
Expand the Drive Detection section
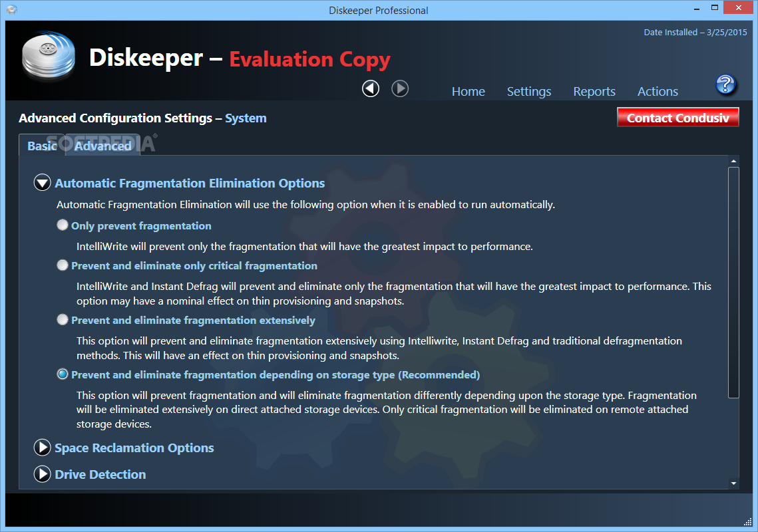[x=43, y=474]
